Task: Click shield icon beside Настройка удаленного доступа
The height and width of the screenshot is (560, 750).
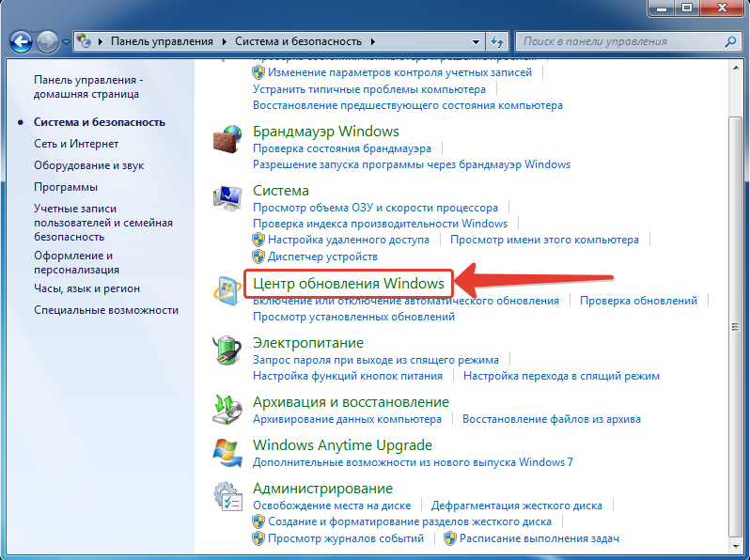Action: 258,240
